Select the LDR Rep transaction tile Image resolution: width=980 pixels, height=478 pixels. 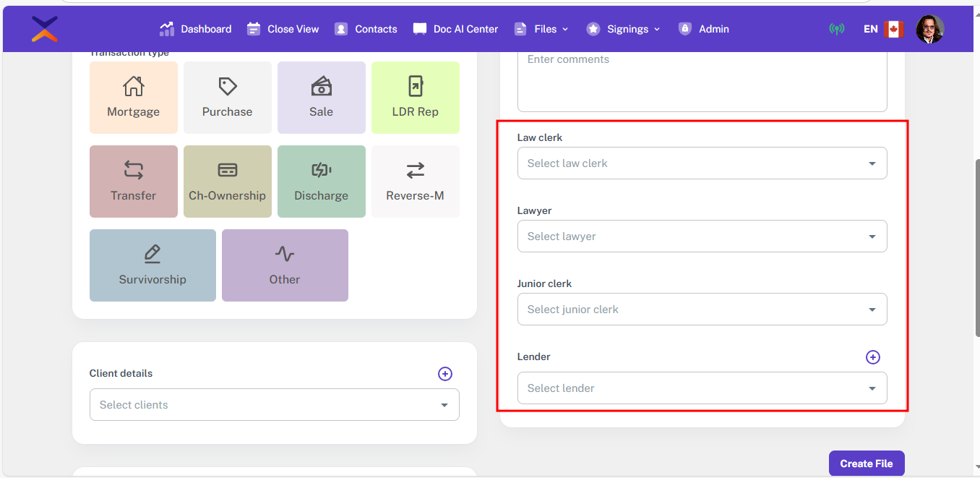(x=415, y=98)
